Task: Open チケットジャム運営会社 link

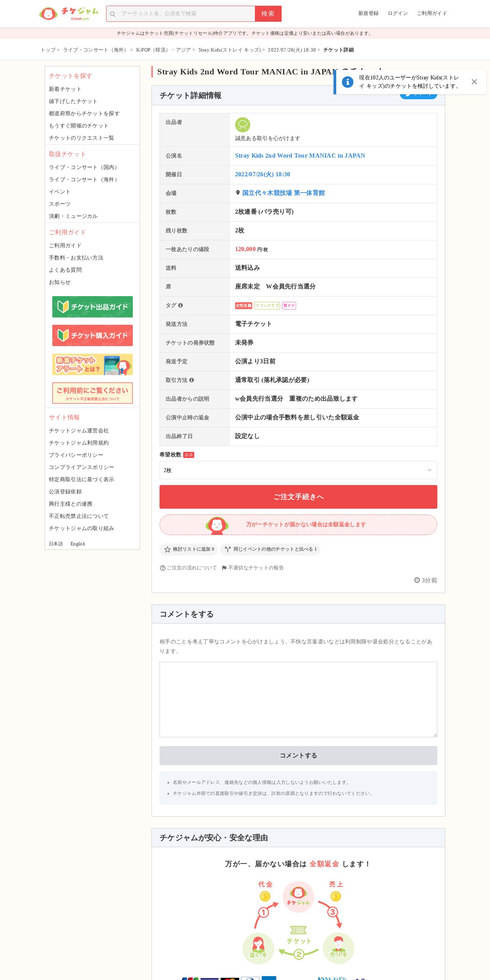Action: [x=79, y=430]
